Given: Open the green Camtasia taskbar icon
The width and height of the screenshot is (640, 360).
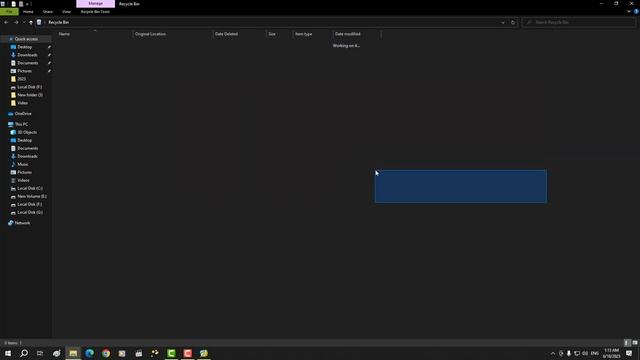Looking at the screenshot, I should [x=171, y=353].
